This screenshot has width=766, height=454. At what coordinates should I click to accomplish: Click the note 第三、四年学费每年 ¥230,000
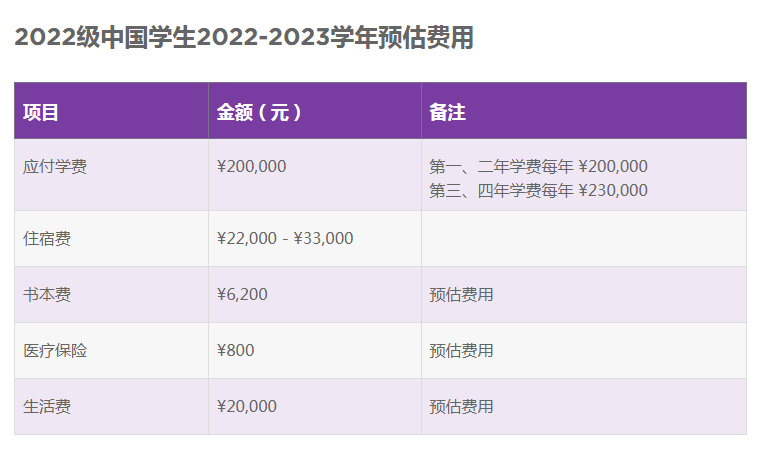[x=538, y=190]
